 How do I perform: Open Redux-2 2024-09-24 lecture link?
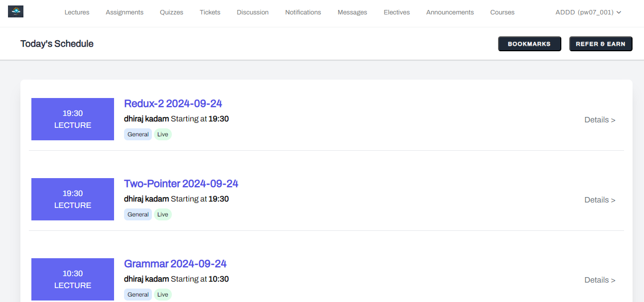(173, 103)
